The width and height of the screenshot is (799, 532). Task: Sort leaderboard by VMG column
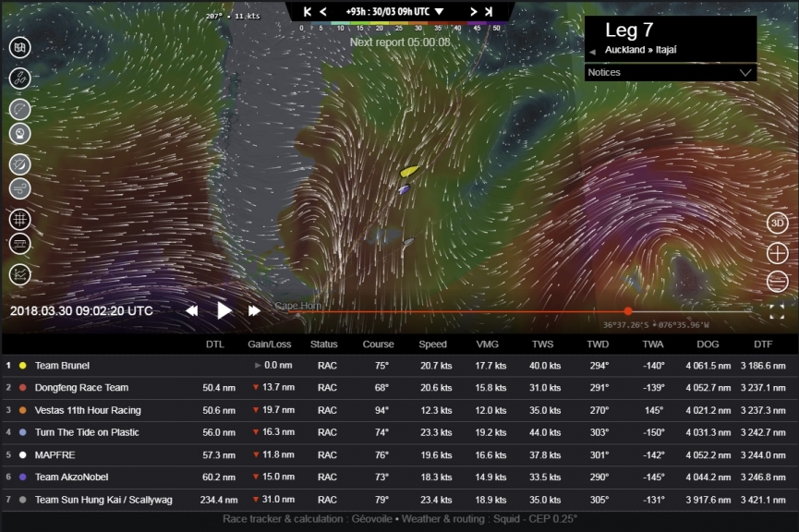point(487,344)
